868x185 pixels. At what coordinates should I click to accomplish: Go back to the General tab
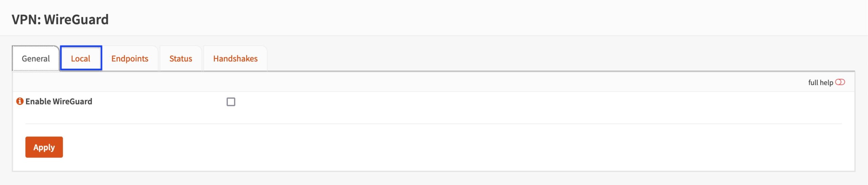(36, 58)
